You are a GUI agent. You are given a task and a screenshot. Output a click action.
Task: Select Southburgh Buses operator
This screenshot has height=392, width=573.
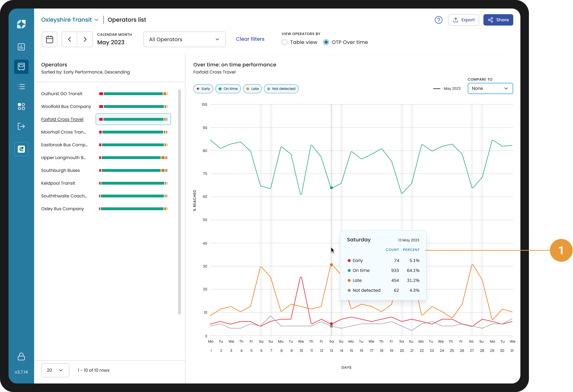click(x=60, y=170)
